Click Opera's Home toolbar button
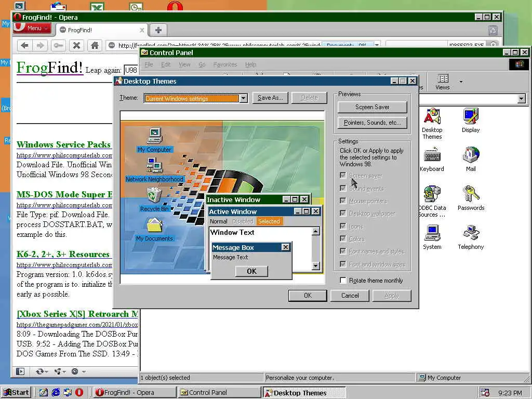Image resolution: width=532 pixels, height=399 pixels. tap(95, 45)
